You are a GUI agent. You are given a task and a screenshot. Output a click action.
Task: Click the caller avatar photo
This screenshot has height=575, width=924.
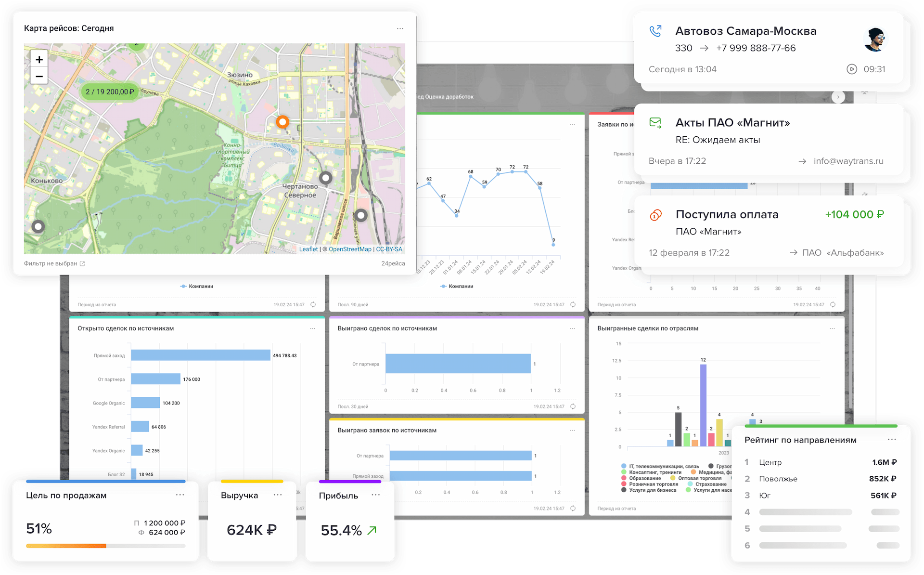(875, 39)
